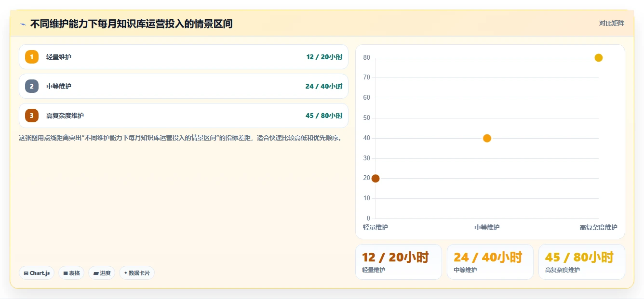
Task: Click the orange data point at 40
Action: tap(487, 138)
